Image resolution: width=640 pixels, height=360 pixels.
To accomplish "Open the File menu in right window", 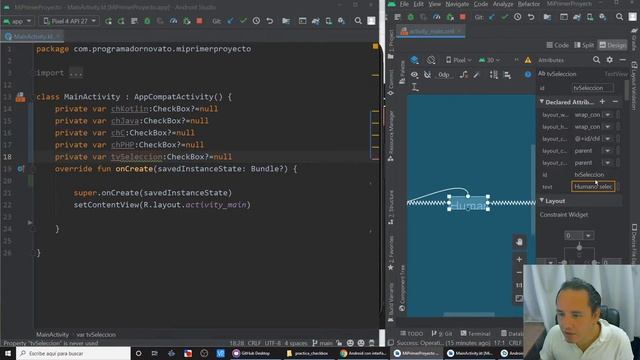I will [x=404, y=4].
